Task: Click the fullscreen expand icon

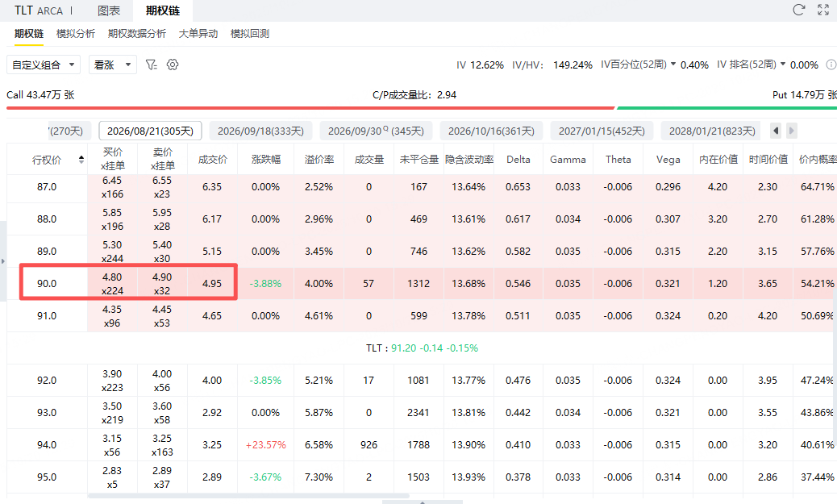Action: tap(823, 10)
